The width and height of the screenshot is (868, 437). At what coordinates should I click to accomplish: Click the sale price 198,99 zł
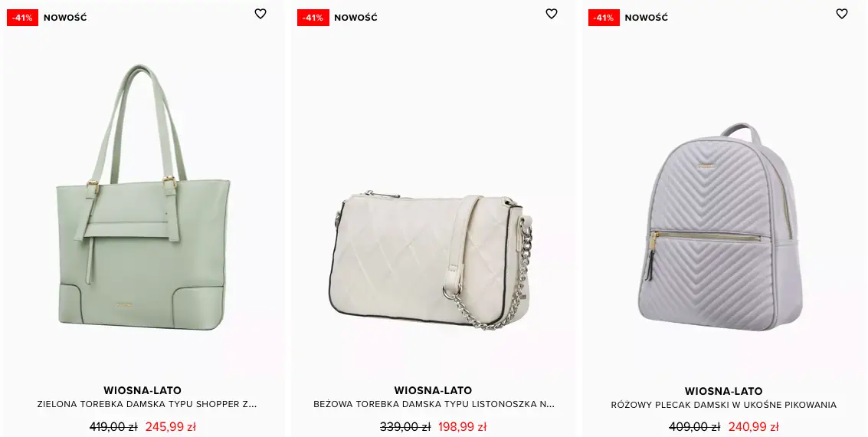tap(462, 427)
